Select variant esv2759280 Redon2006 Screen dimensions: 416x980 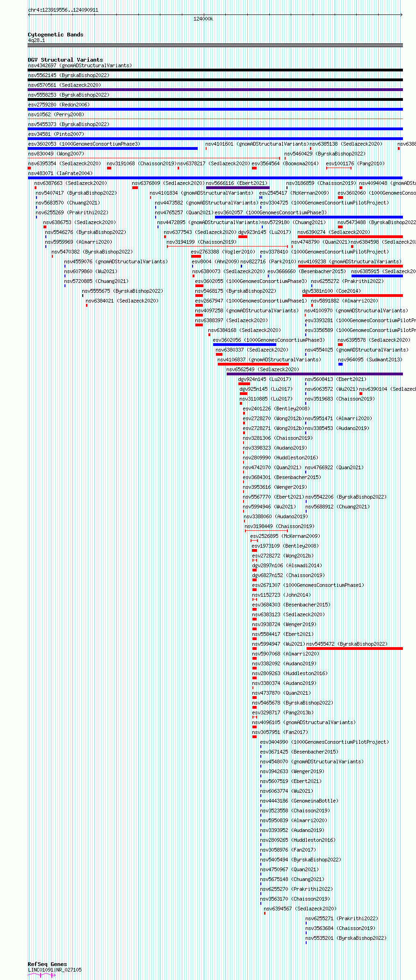coord(59,105)
